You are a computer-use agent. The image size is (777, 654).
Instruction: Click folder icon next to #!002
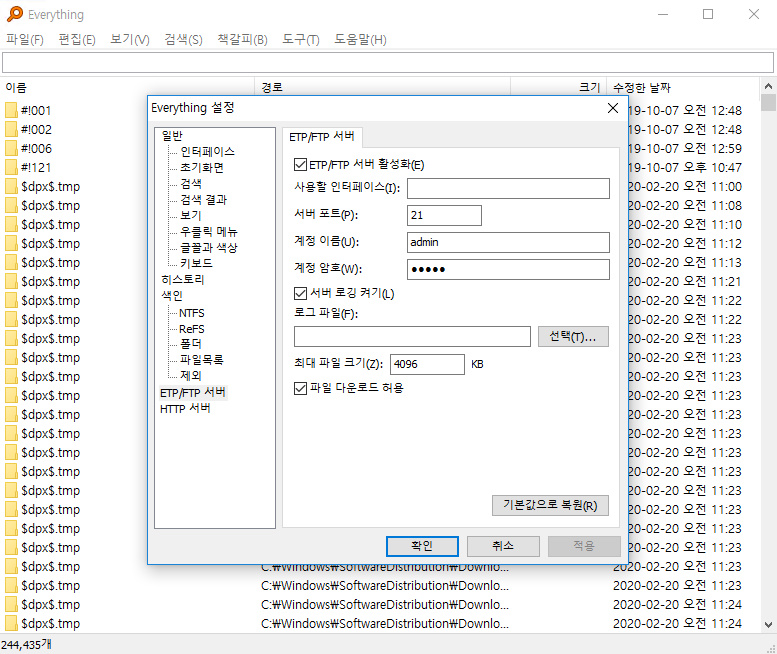click(11, 129)
